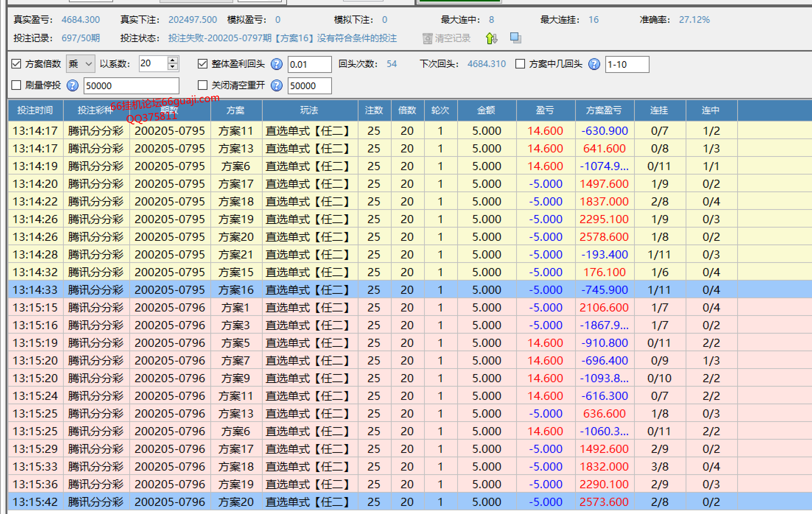Click the blue overlapping windows icon

(x=515, y=38)
